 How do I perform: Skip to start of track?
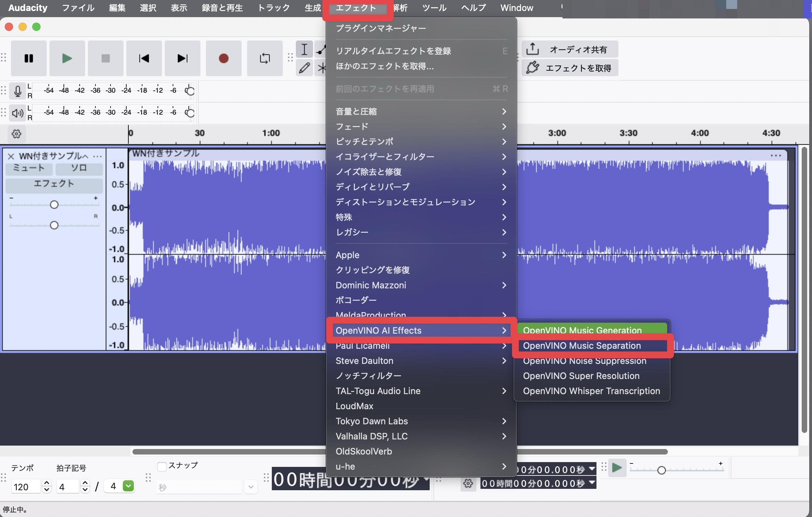(x=144, y=58)
